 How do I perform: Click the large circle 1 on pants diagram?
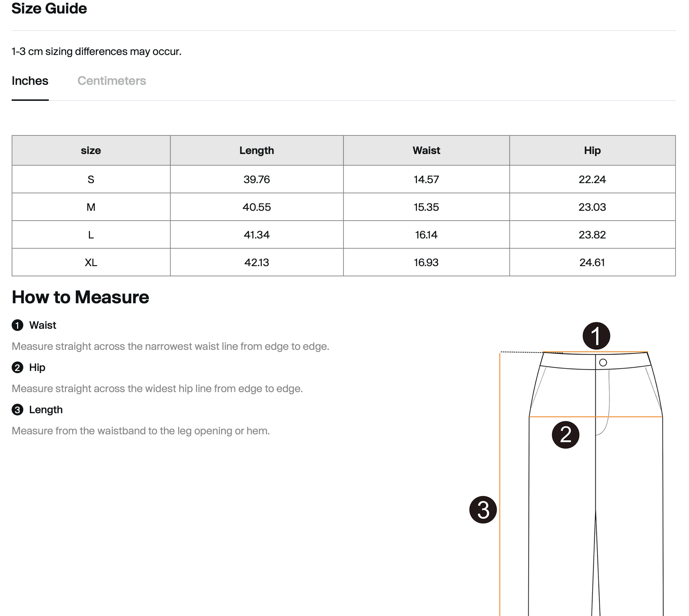point(596,336)
